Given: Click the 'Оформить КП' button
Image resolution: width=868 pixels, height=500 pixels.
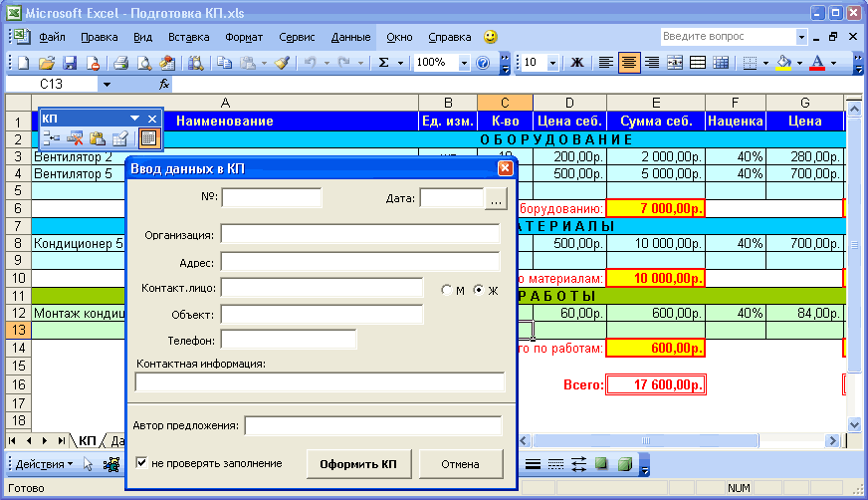Looking at the screenshot, I should (359, 464).
